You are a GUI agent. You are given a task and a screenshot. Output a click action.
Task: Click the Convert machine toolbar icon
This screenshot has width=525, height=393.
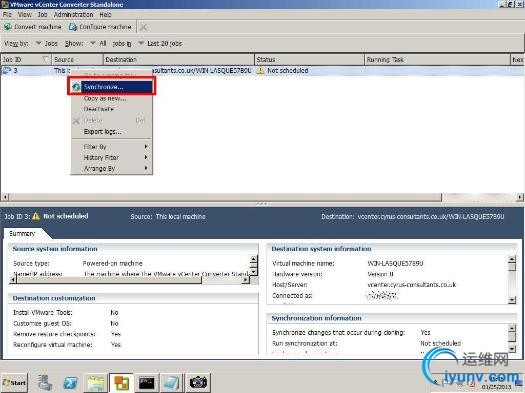coord(7,27)
